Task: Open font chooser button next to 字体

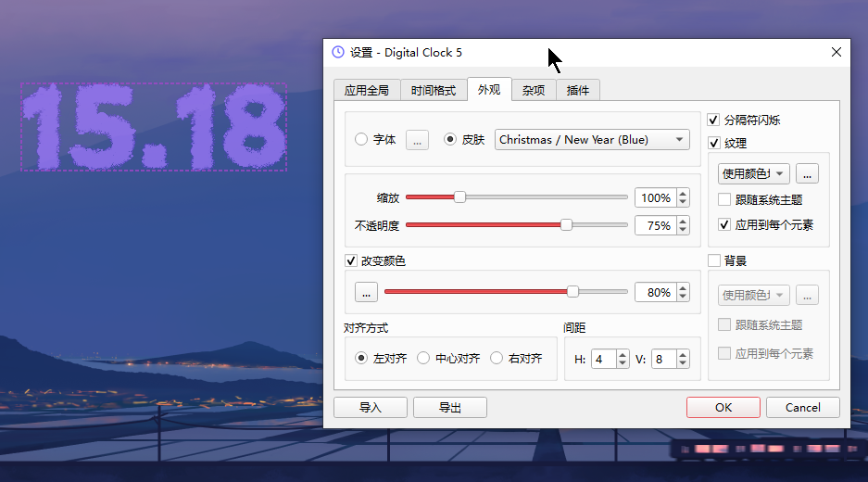Action: pyautogui.click(x=417, y=140)
